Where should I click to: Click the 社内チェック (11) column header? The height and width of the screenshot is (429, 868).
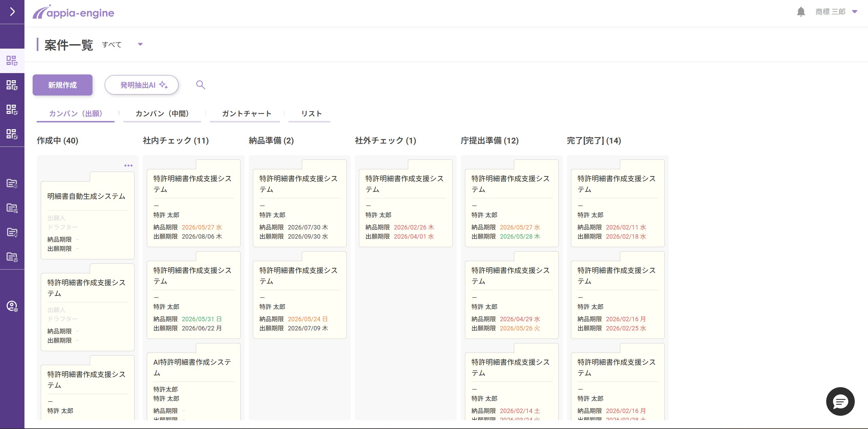pos(176,141)
